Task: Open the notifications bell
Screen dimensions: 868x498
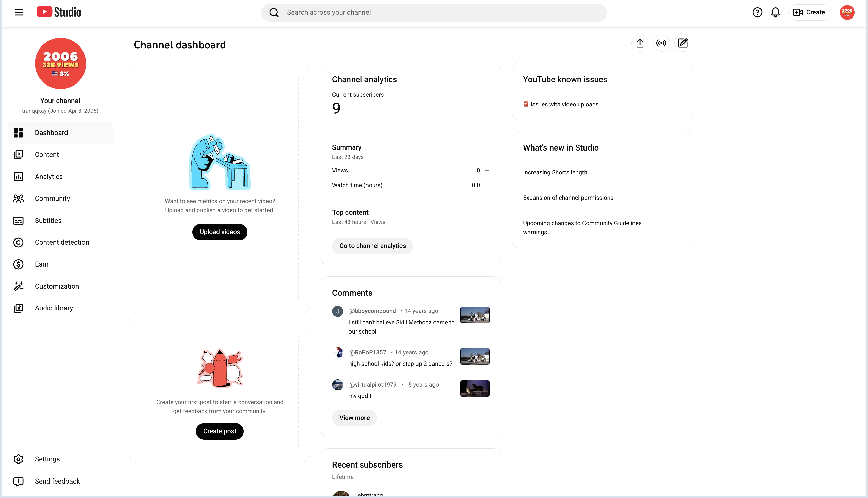Action: pos(775,13)
